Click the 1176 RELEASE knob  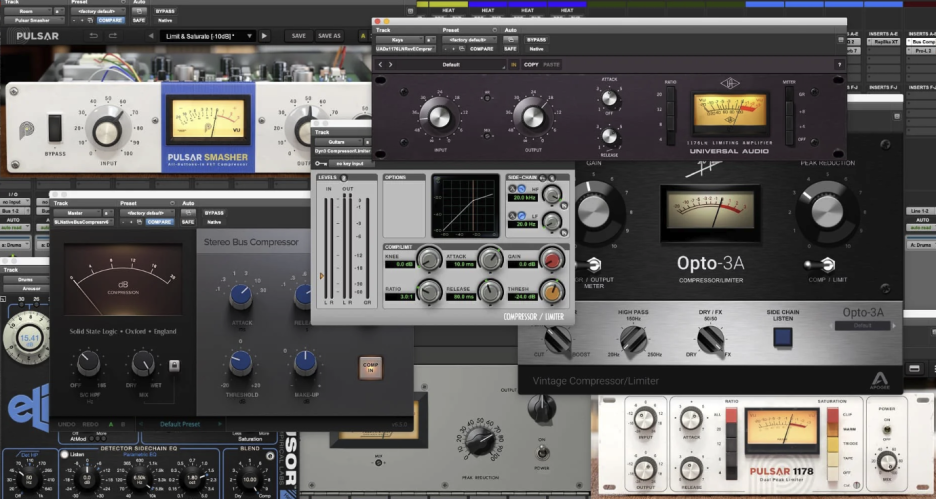point(609,136)
